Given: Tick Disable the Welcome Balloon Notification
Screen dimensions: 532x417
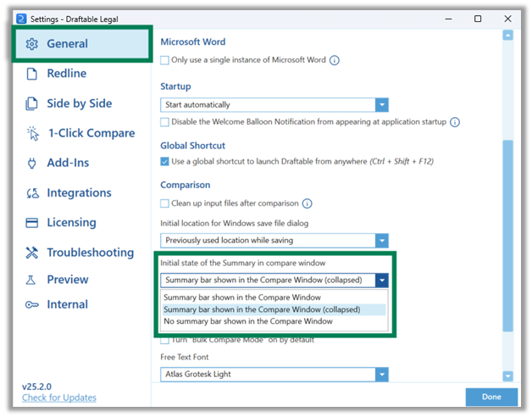Looking at the screenshot, I should 164,122.
